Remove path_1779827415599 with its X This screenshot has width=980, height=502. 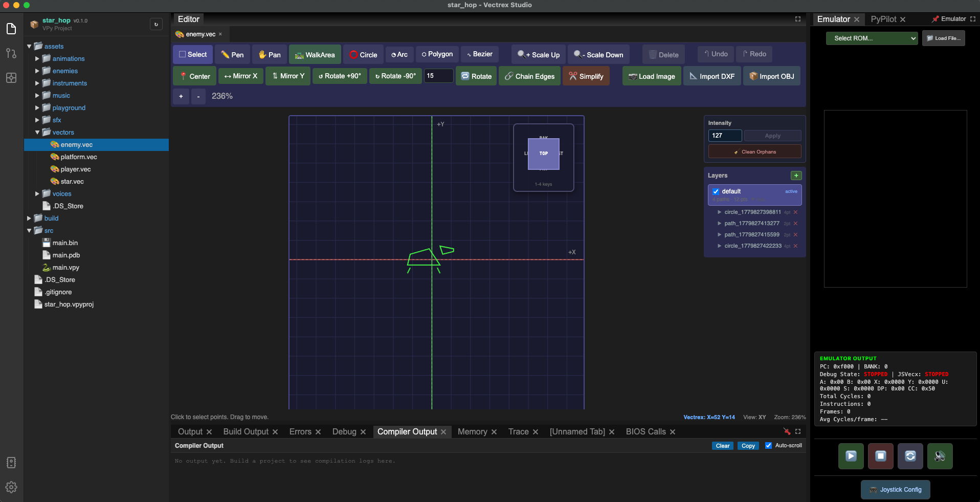(x=795, y=235)
